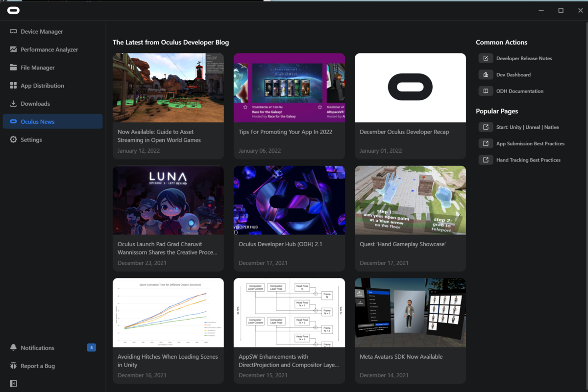Image resolution: width=588 pixels, height=392 pixels.
Task: Go to File Manager
Action: click(38, 68)
